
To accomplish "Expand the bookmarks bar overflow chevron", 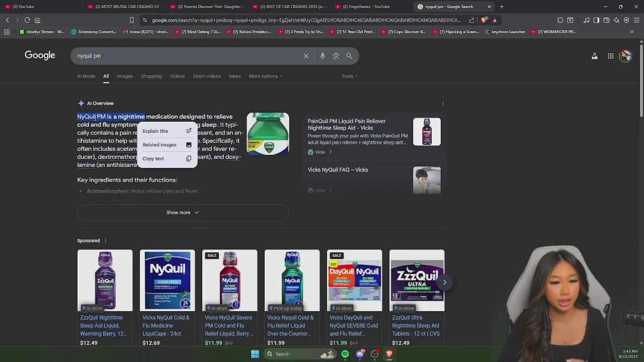I will 632,32.
